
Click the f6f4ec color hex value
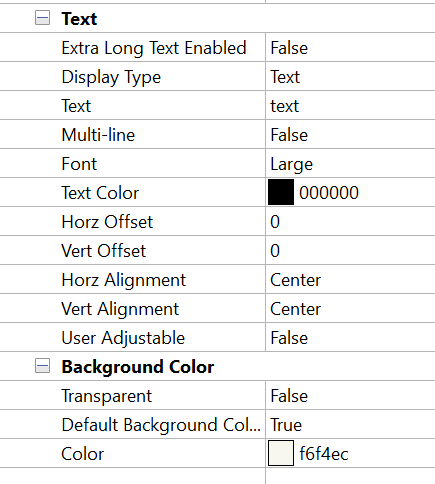click(324, 453)
